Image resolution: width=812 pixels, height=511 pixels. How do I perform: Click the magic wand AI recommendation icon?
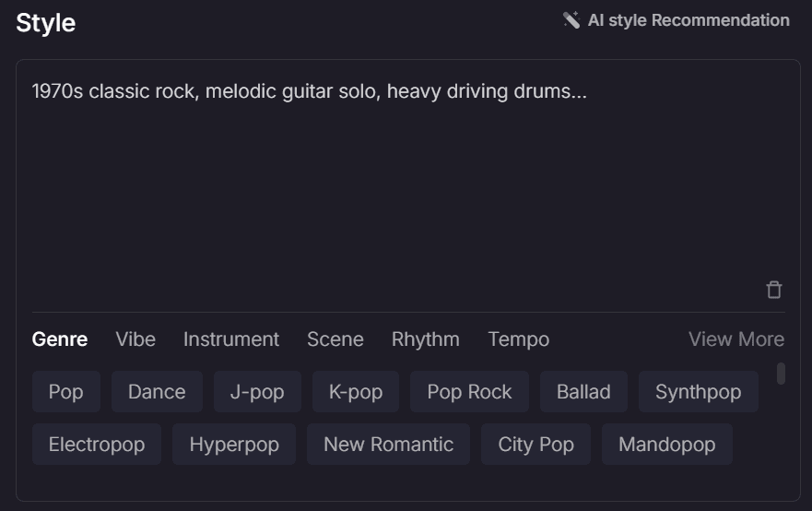pos(571,20)
